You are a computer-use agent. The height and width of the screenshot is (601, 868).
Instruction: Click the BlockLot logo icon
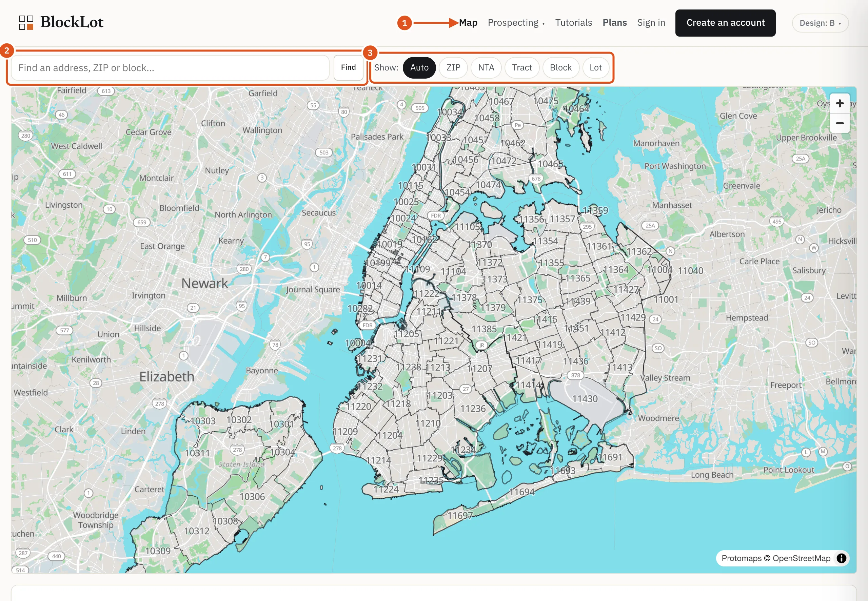click(26, 23)
